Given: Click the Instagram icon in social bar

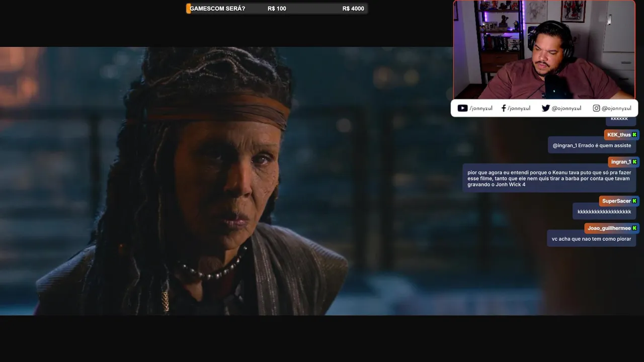Looking at the screenshot, I should click(596, 108).
